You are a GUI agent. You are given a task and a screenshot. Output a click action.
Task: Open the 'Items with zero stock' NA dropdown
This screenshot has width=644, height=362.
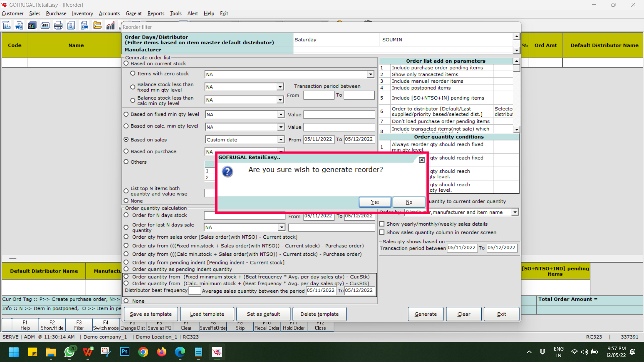[370, 74]
